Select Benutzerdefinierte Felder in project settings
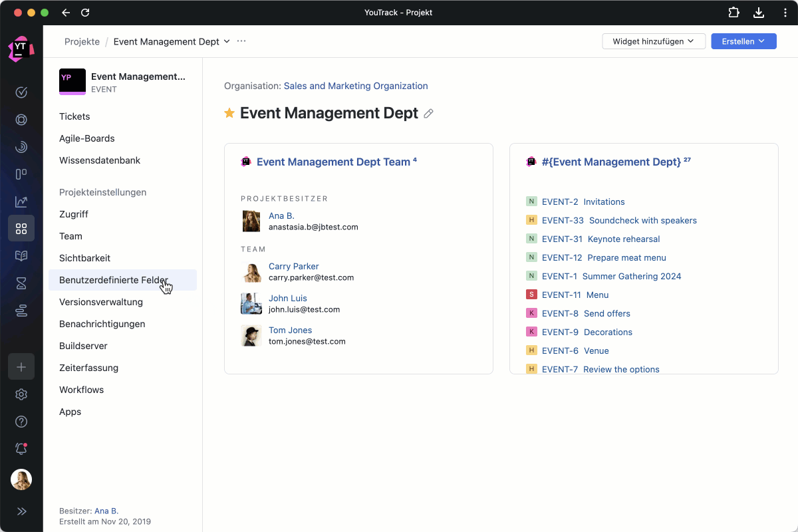 click(114, 280)
